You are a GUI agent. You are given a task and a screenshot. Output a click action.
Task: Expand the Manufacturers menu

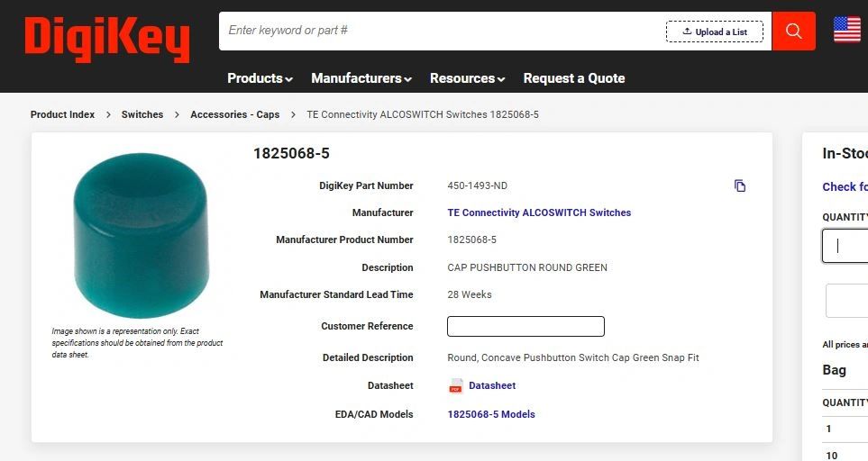tap(361, 78)
